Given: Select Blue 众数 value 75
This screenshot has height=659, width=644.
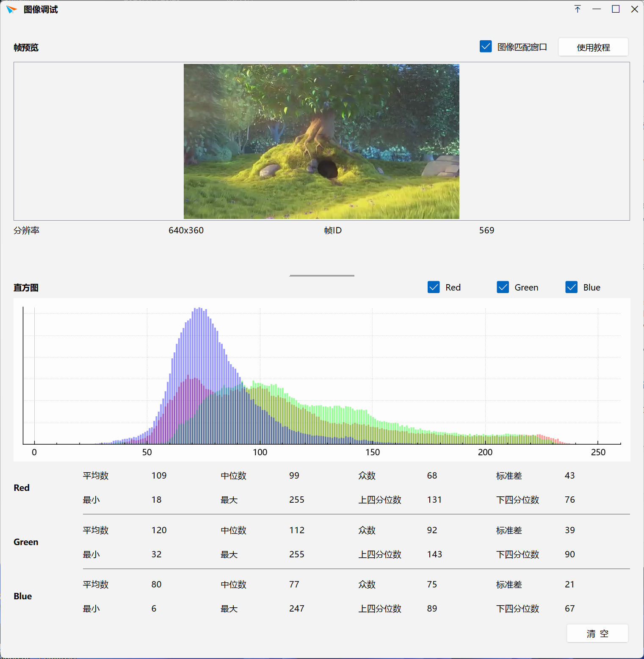Looking at the screenshot, I should 432,584.
